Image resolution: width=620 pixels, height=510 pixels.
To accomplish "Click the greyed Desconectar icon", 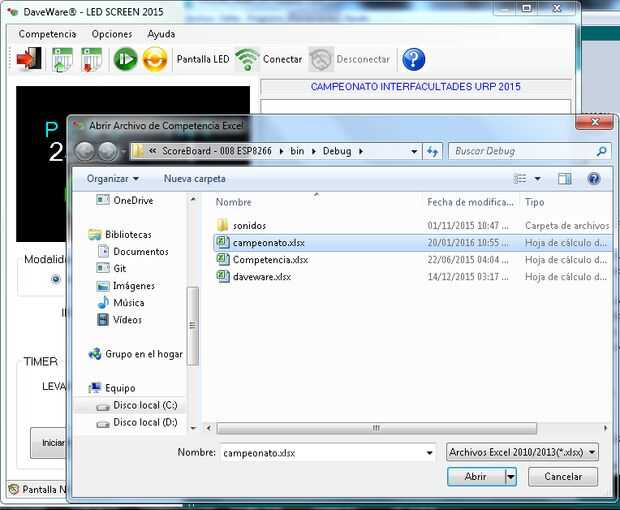I will click(x=321, y=59).
